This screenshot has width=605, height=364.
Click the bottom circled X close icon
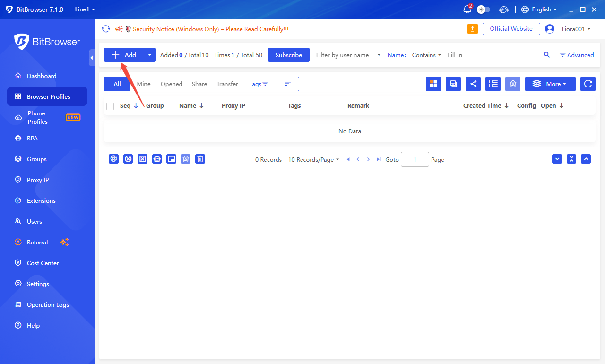[128, 159]
